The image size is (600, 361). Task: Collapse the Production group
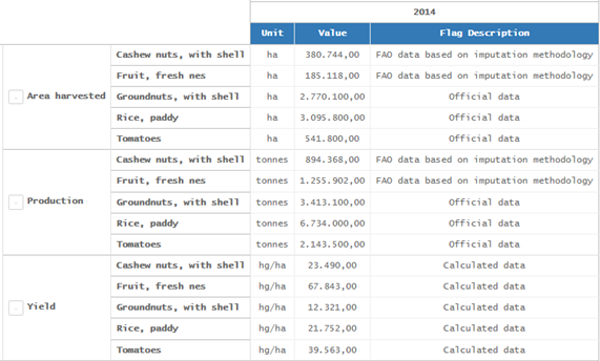tap(16, 202)
